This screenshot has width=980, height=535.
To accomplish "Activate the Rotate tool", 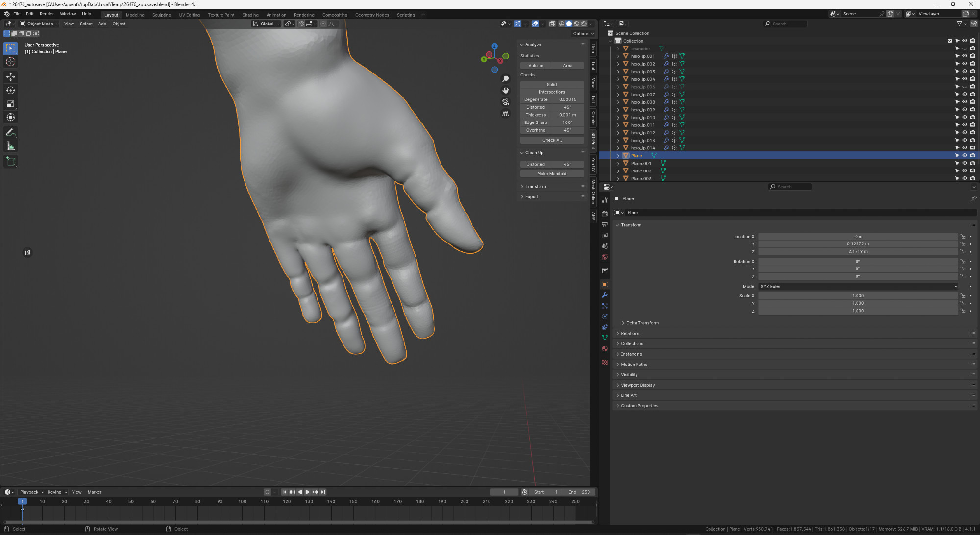I will point(10,90).
